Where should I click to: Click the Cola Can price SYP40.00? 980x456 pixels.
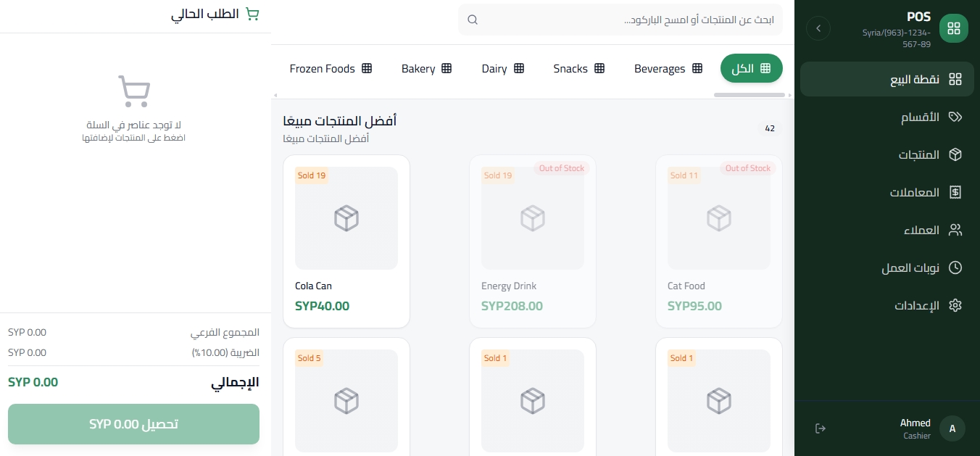click(x=322, y=306)
